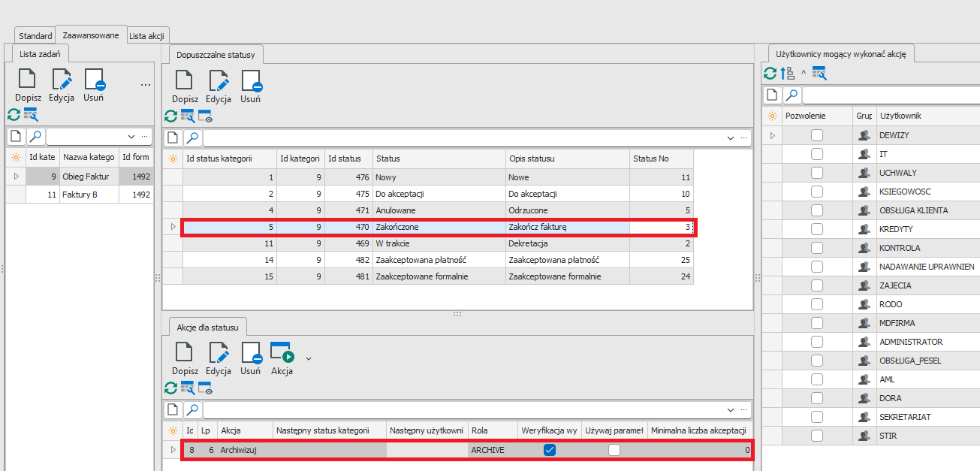The image size is (980, 471).
Task: Tick Pozwolenie checkbox for ADMINISTRATOR
Action: pos(817,342)
